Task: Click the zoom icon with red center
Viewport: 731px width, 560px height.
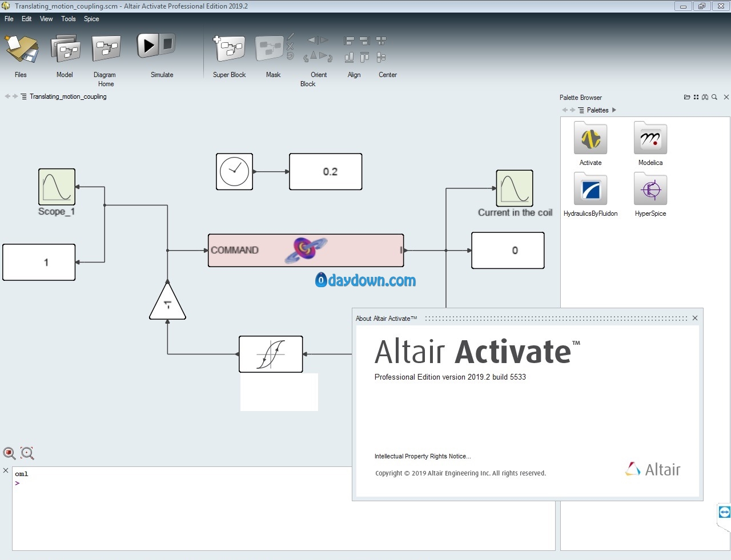Action: point(10,453)
